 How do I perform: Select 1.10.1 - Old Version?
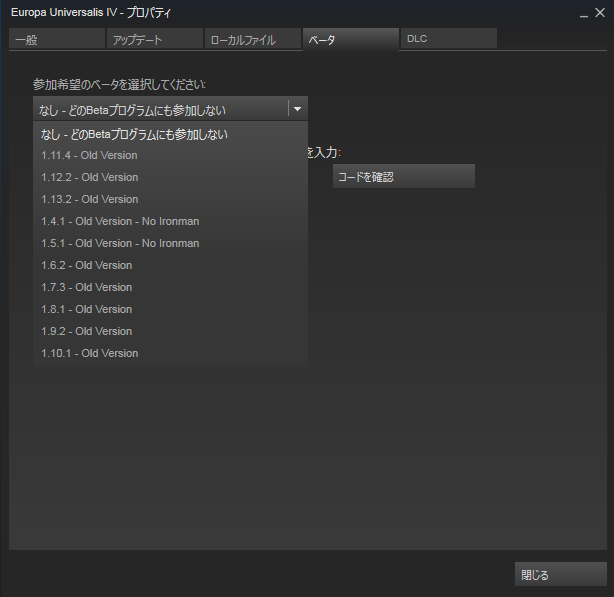[170, 353]
